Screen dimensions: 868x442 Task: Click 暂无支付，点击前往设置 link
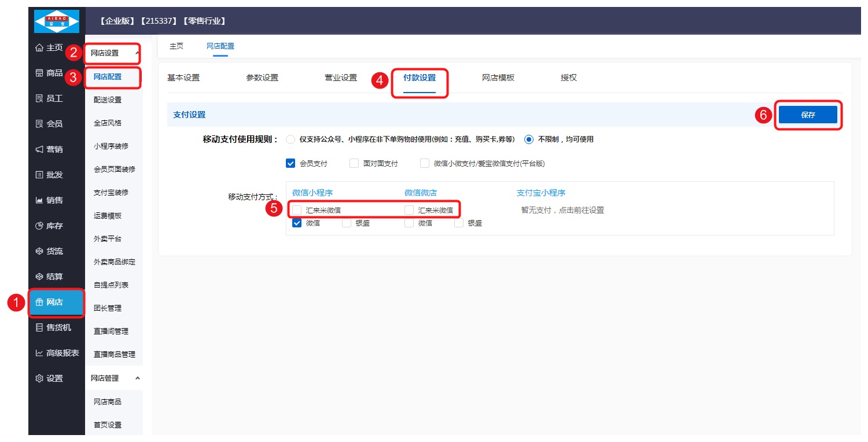[x=562, y=210]
